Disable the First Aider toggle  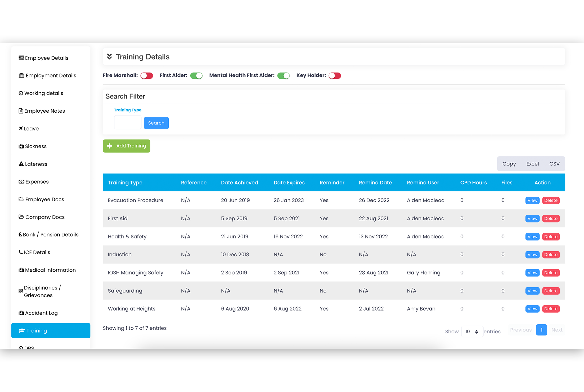tap(197, 75)
